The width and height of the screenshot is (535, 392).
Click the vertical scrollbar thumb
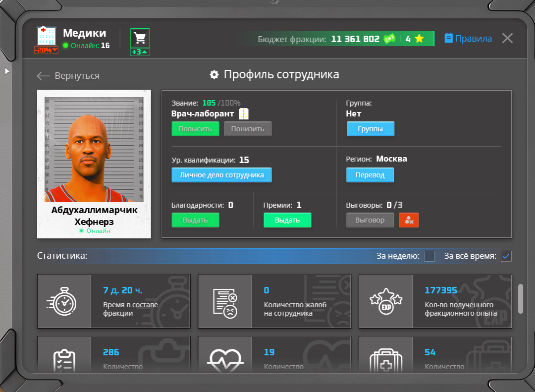(x=520, y=299)
